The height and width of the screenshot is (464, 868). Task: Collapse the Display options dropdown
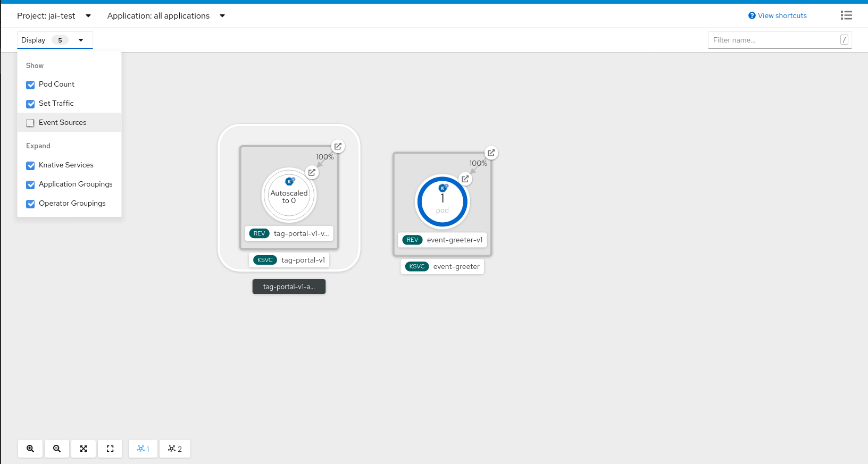point(55,40)
